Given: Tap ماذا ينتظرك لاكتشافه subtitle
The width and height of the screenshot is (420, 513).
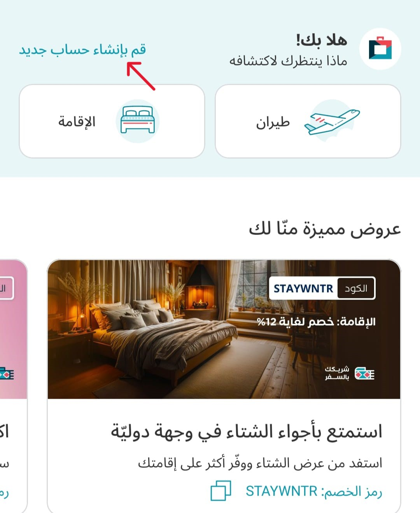Looking at the screenshot, I should [x=288, y=61].
